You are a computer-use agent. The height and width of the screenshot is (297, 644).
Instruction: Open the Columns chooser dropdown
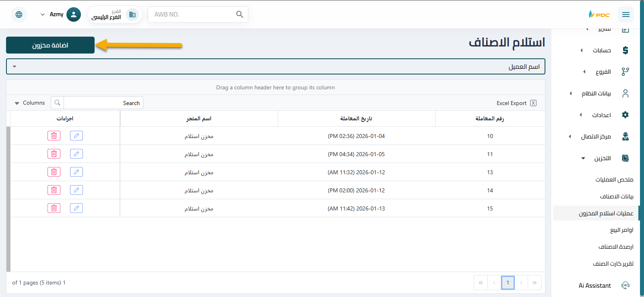pyautogui.click(x=30, y=103)
